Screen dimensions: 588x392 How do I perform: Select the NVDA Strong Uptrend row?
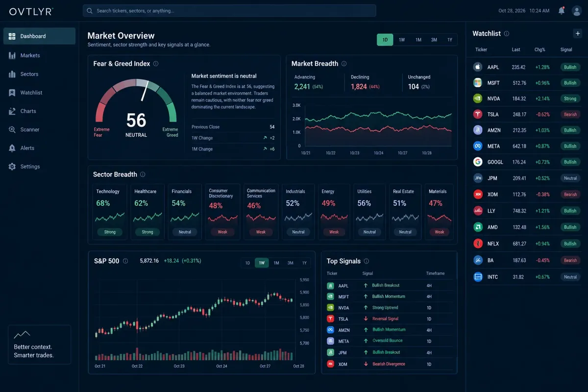(390, 308)
